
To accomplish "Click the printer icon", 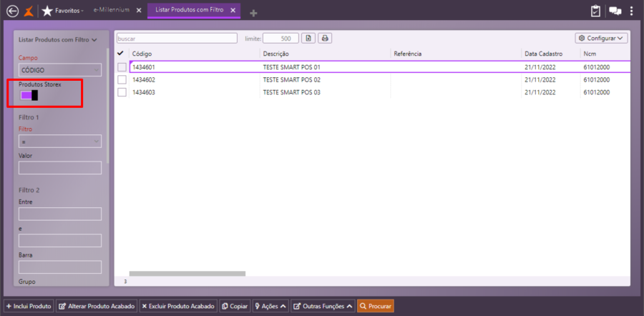I will pos(325,38).
